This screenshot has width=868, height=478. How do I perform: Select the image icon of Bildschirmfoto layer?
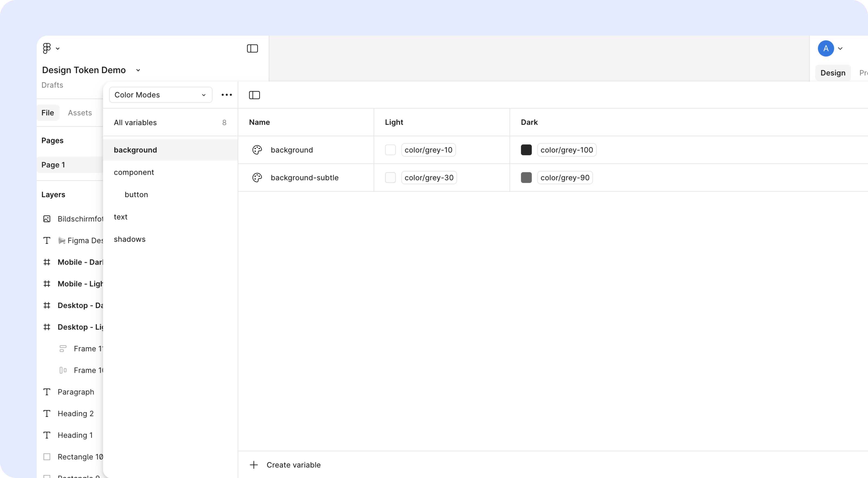click(47, 219)
